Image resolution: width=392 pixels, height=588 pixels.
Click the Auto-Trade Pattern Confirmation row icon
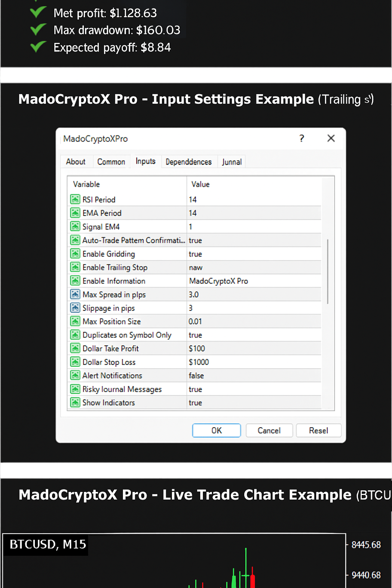[x=75, y=240]
